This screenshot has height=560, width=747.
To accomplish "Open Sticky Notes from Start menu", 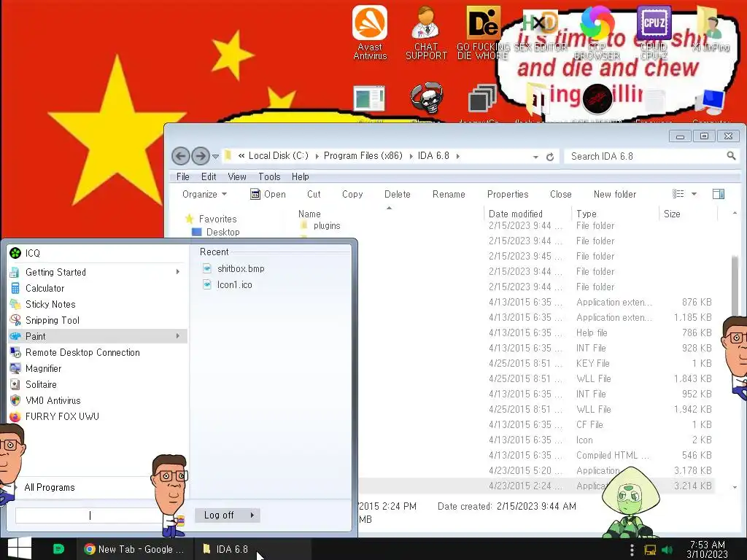I will click(x=98, y=304).
